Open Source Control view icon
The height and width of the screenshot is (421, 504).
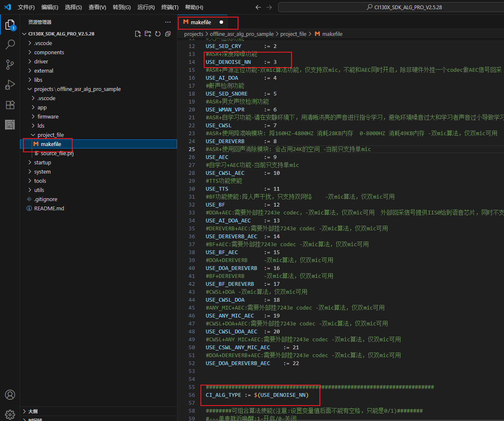[10, 64]
